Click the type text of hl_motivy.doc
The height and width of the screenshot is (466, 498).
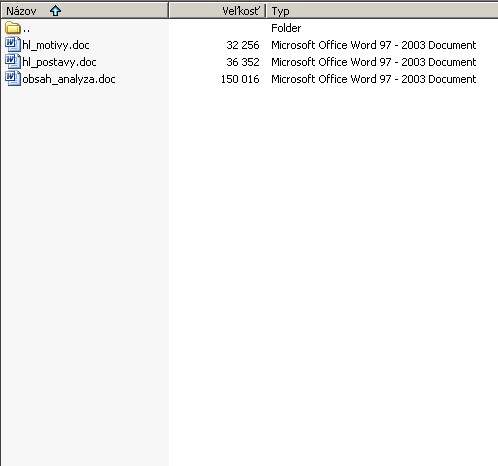pyautogui.click(x=374, y=45)
